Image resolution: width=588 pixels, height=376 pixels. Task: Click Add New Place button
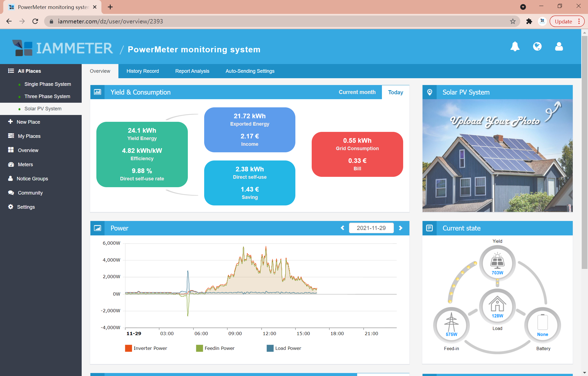(x=28, y=122)
